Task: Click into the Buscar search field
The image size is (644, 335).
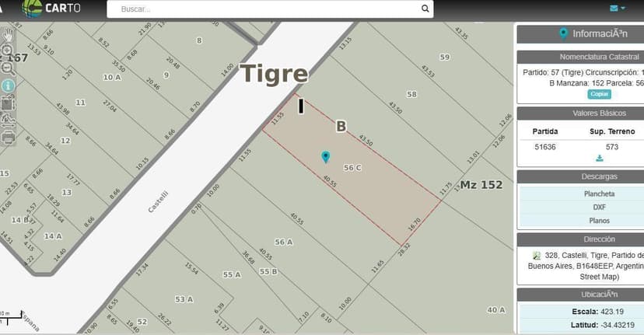Action: [x=264, y=9]
